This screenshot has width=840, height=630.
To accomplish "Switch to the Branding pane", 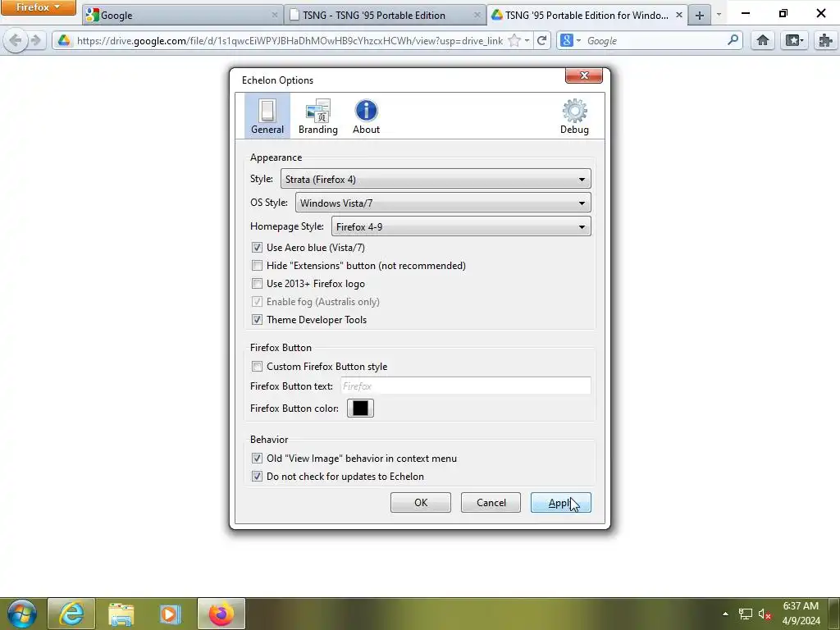I will point(317,116).
